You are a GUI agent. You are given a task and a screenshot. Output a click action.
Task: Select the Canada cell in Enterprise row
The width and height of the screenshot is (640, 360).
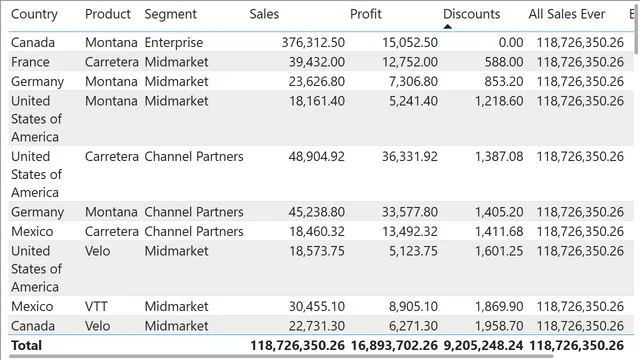(x=33, y=42)
